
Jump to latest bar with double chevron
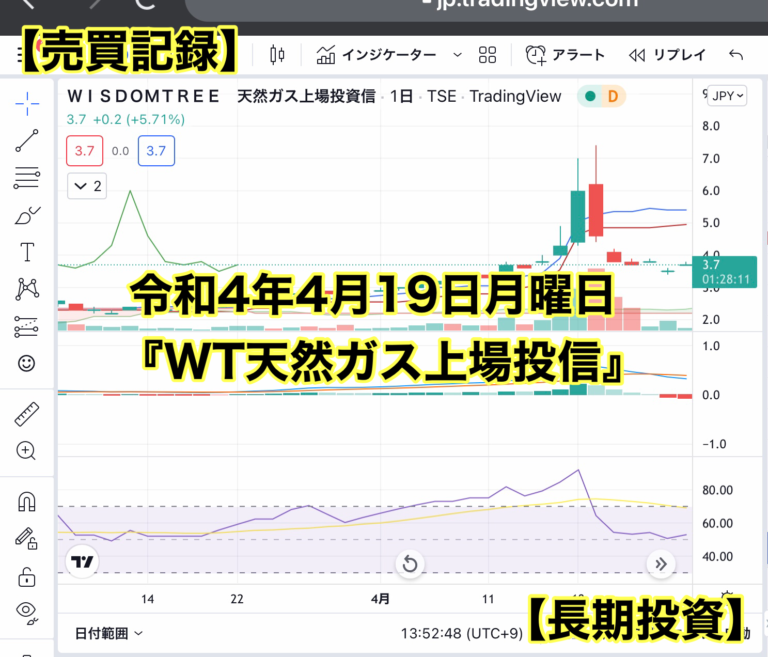(661, 564)
